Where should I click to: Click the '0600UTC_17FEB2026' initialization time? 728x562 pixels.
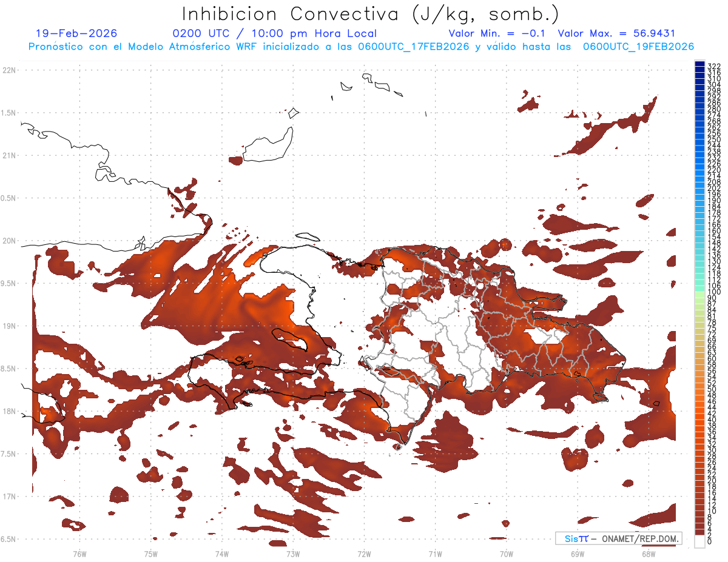(x=413, y=47)
